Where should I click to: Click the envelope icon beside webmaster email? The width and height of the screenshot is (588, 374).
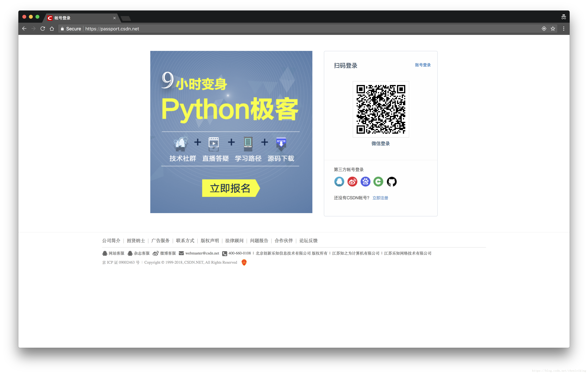(x=181, y=253)
